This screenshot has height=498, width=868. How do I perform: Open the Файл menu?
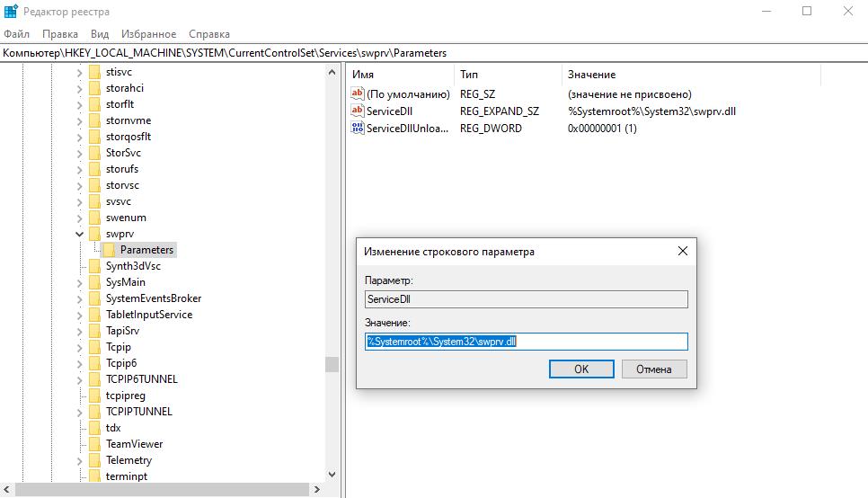click(x=16, y=34)
